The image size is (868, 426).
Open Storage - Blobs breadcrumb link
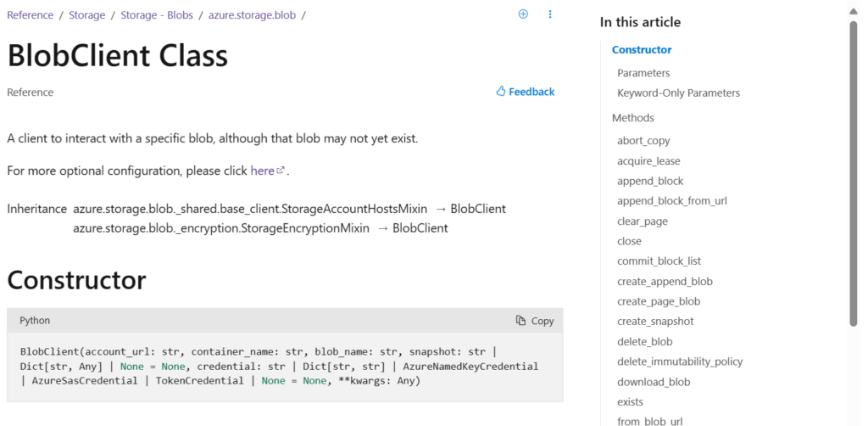click(157, 14)
